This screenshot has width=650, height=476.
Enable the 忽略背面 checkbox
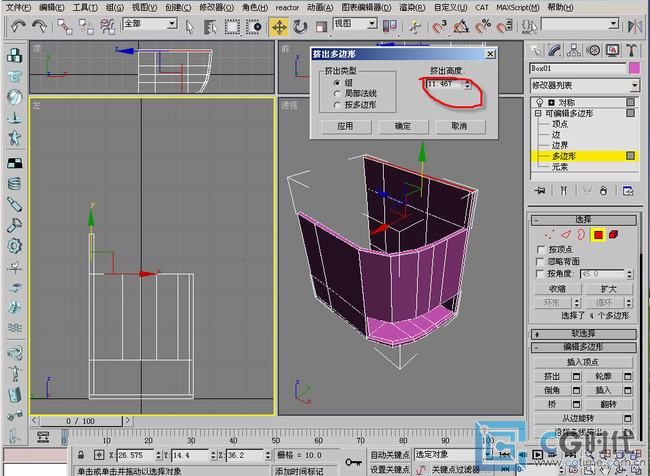coord(540,262)
